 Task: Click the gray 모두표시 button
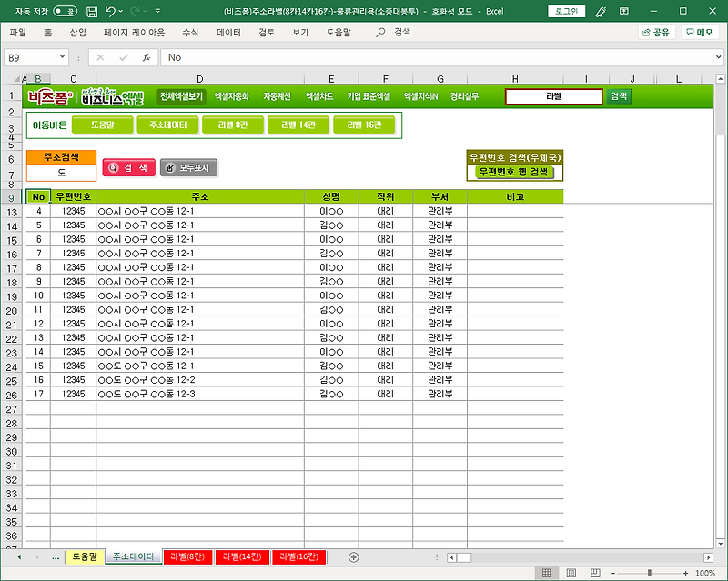pyautogui.click(x=188, y=167)
